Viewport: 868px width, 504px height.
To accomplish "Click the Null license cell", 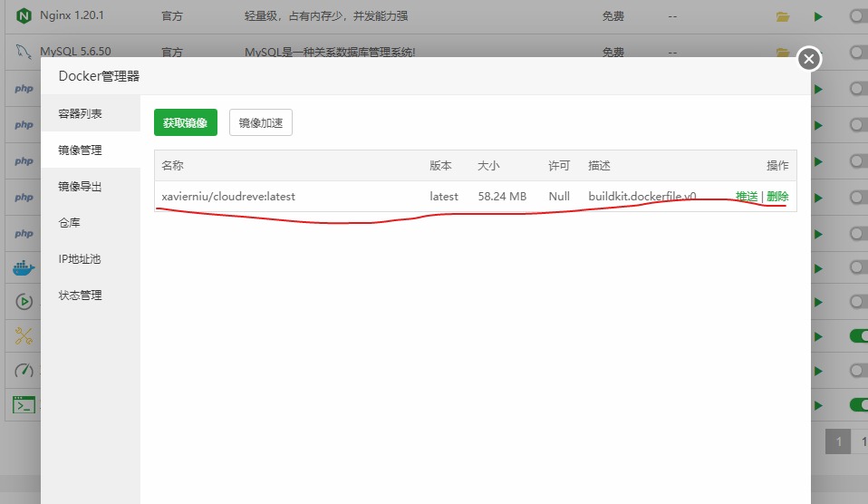I will point(559,197).
